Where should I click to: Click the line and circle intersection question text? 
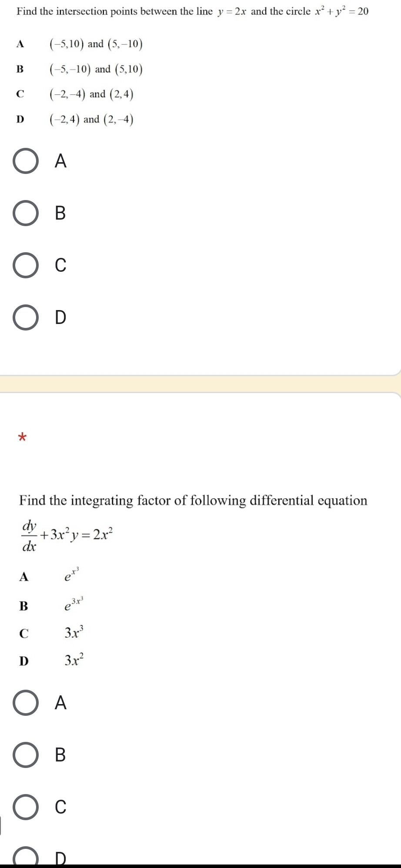click(192, 12)
